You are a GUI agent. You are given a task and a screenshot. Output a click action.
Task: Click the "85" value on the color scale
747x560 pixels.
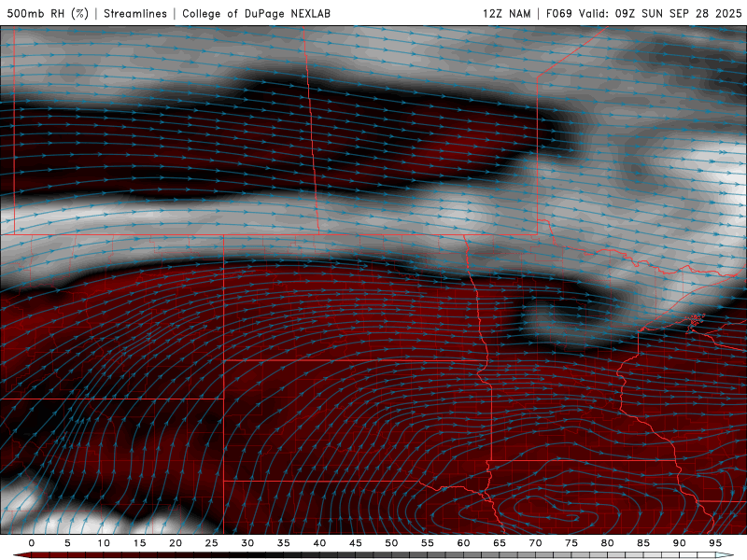tap(643, 543)
